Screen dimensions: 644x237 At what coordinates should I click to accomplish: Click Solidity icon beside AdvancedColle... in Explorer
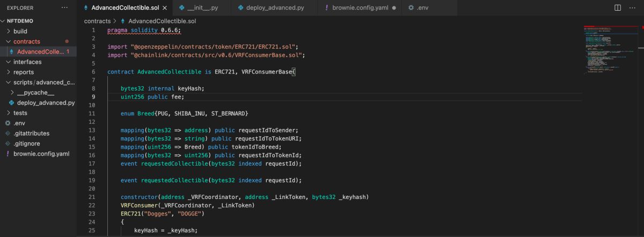click(x=11, y=52)
